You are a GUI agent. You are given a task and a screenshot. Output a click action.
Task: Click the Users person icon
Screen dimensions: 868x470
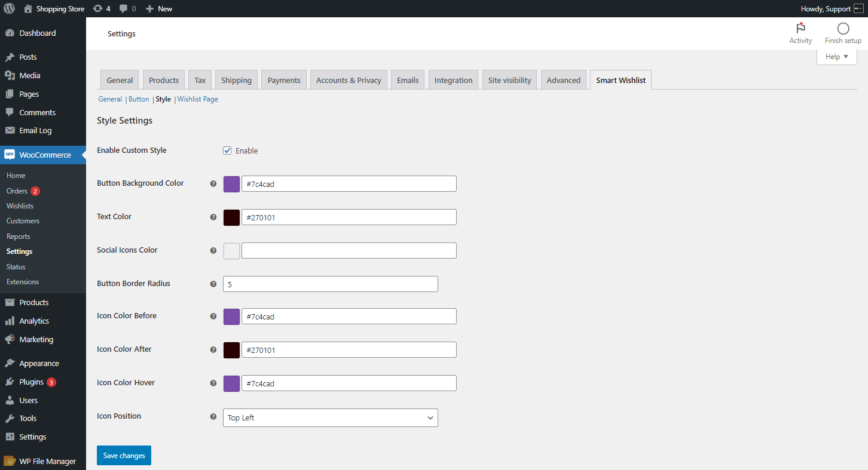[10, 401]
